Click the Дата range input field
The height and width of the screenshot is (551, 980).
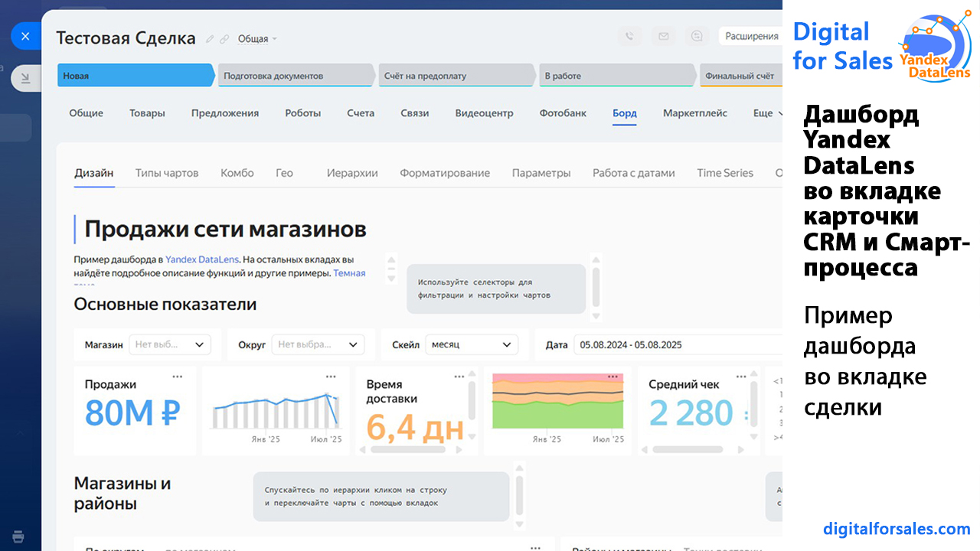pyautogui.click(x=678, y=345)
